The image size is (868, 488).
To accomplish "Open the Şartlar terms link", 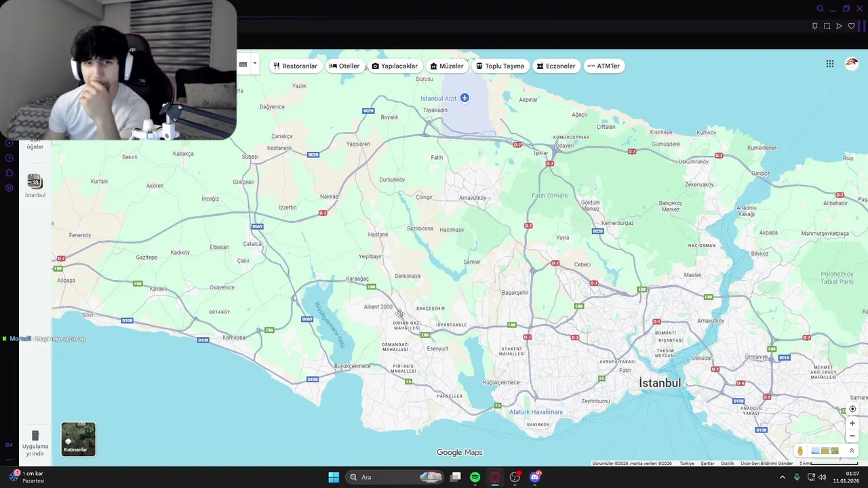I will pyautogui.click(x=707, y=464).
